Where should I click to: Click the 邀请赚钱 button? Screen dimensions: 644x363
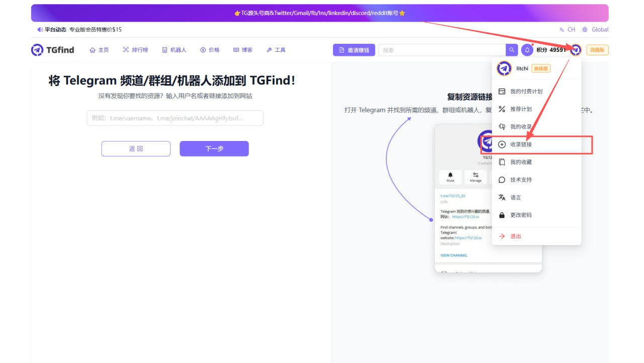click(354, 50)
